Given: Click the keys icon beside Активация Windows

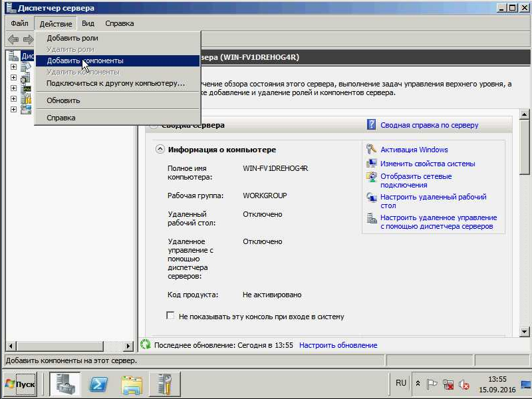Looking at the screenshot, I should pos(371,149).
